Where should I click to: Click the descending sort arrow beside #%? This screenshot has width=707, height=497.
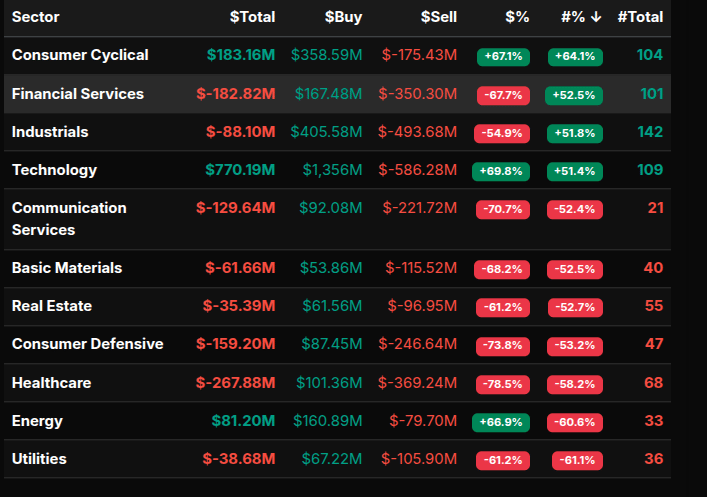pyautogui.click(x=595, y=17)
